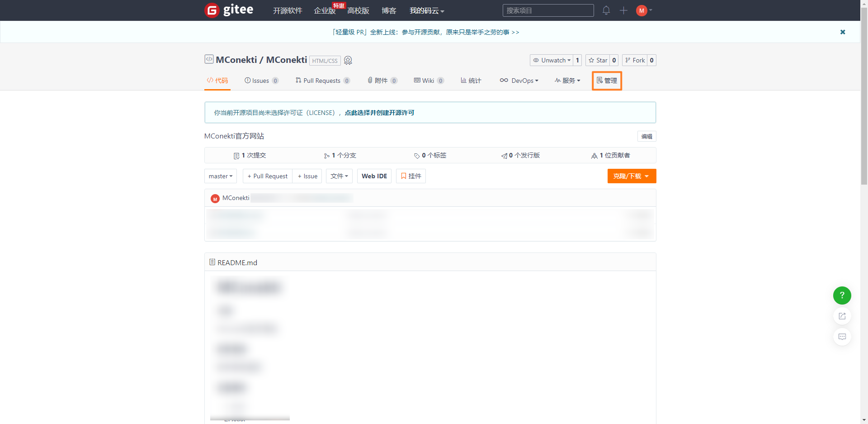The image size is (868, 424).
Task: View the 0 个标签 tags
Action: pos(430,155)
